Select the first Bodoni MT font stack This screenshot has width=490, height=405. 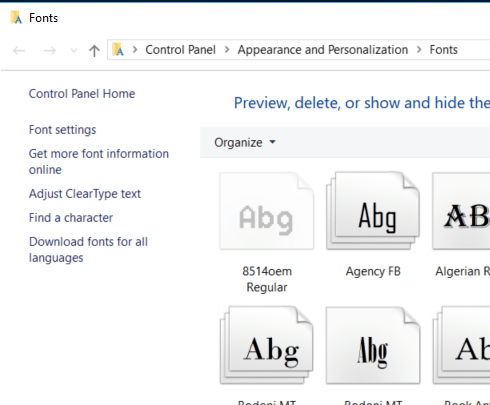267,345
